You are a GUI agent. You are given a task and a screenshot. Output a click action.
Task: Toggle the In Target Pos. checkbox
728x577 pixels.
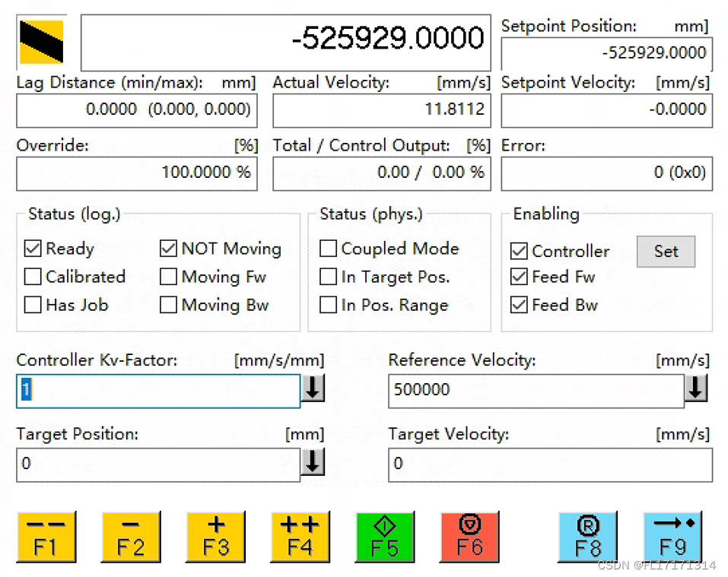coord(329,277)
